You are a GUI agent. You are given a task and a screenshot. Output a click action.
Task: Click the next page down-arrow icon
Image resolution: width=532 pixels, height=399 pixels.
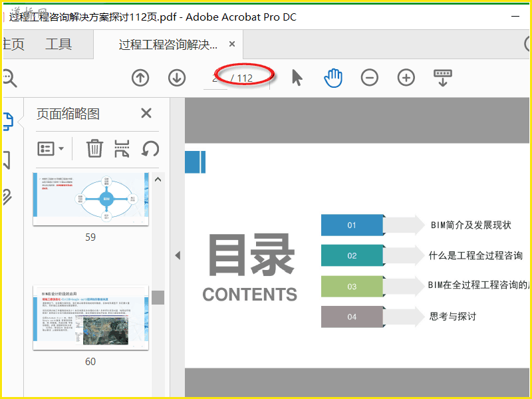coord(177,78)
